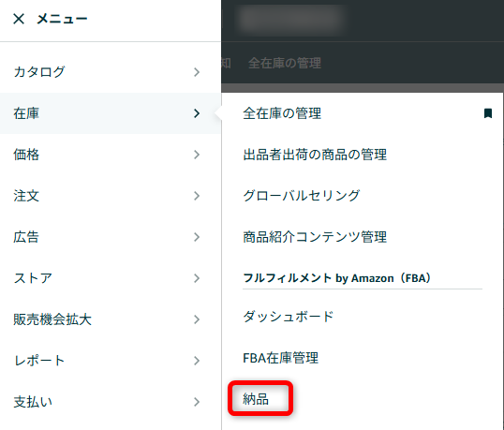The width and height of the screenshot is (504, 430).
Task: Expand the カタログ chevron arrow
Action: pos(197,72)
